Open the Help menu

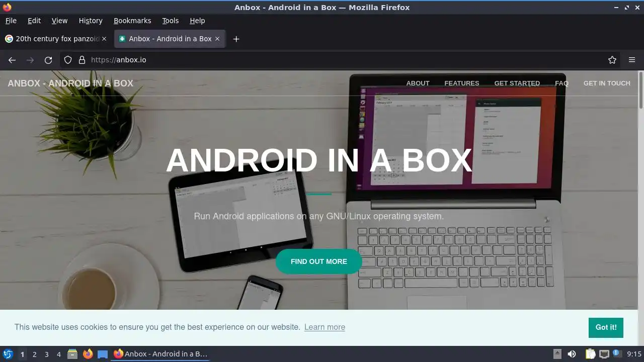pyautogui.click(x=197, y=21)
